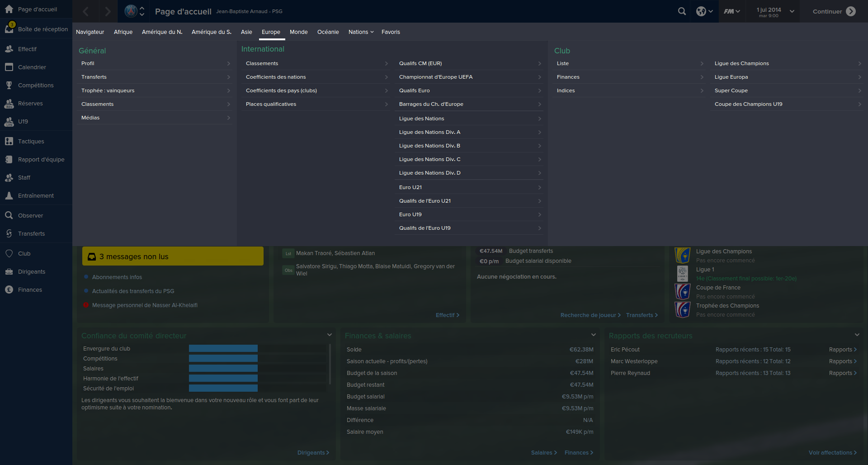
Task: Switch to the Europe tab
Action: click(x=271, y=32)
